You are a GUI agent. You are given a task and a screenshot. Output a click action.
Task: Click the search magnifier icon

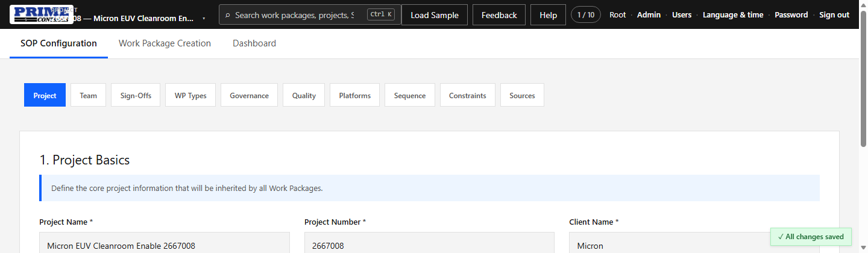227,15
